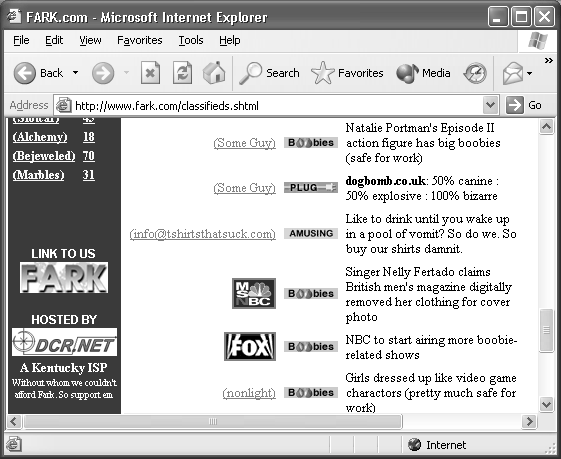Screen dimensions: 561x459
Task: Open the Search toolbar button
Action: coord(269,73)
